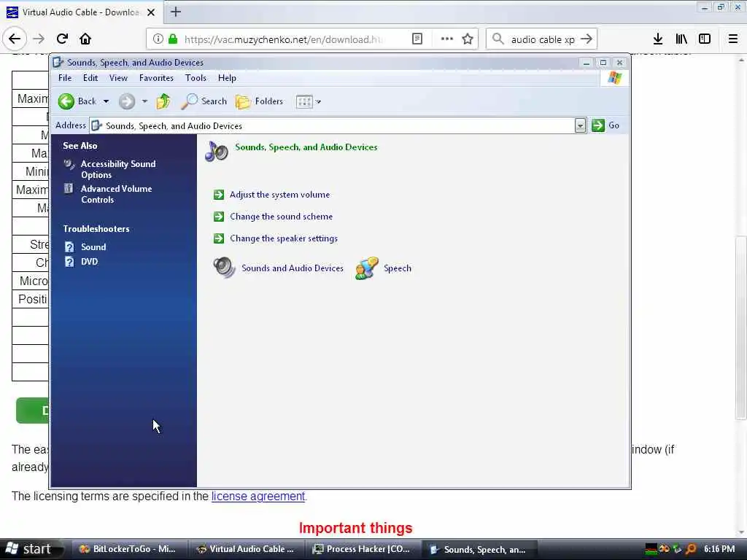This screenshot has height=560, width=747.
Task: Go up one folder level icon
Action: pyautogui.click(x=163, y=101)
